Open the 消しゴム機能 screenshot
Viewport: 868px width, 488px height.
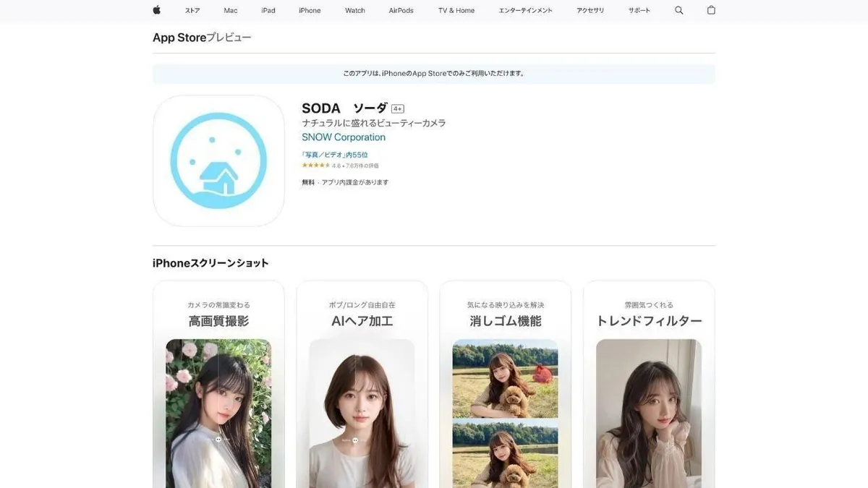pos(506,384)
